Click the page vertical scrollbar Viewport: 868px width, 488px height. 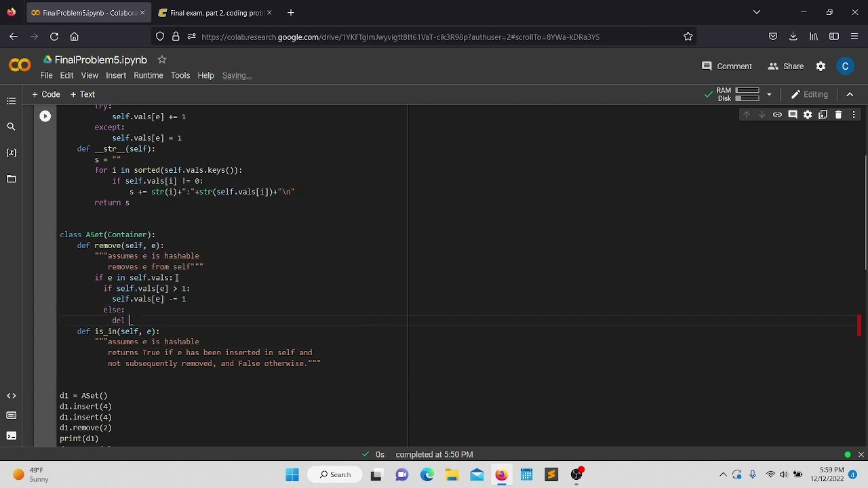[x=866, y=211]
